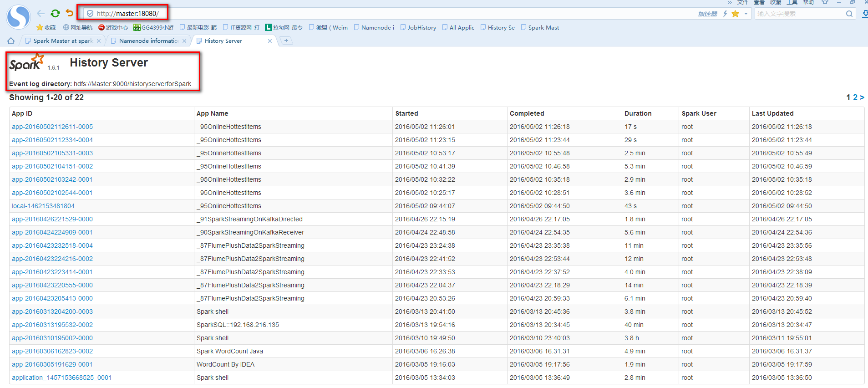Go to page 2 of results
This screenshot has height=388, width=868.
point(855,97)
